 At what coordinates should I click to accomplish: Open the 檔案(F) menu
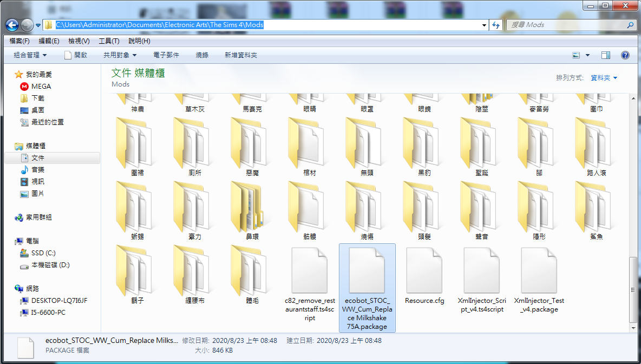(x=19, y=41)
